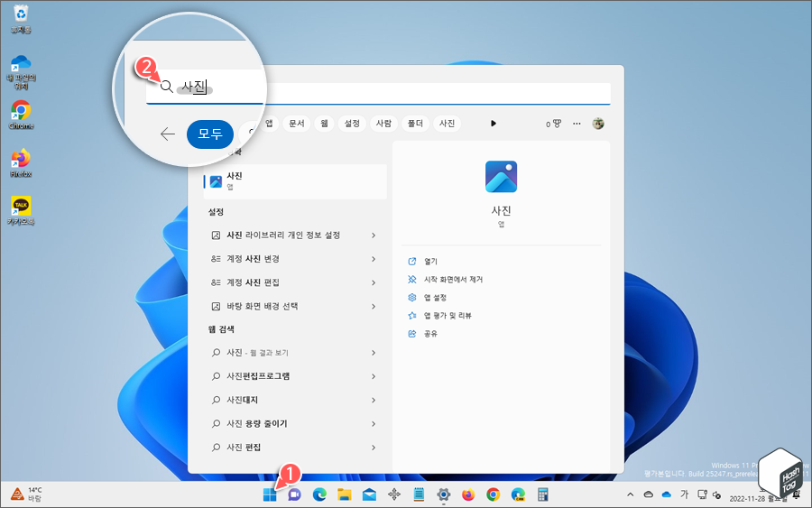Image resolution: width=812 pixels, height=508 pixels.
Task: Click the user profile avatar in search panel
Action: (598, 124)
